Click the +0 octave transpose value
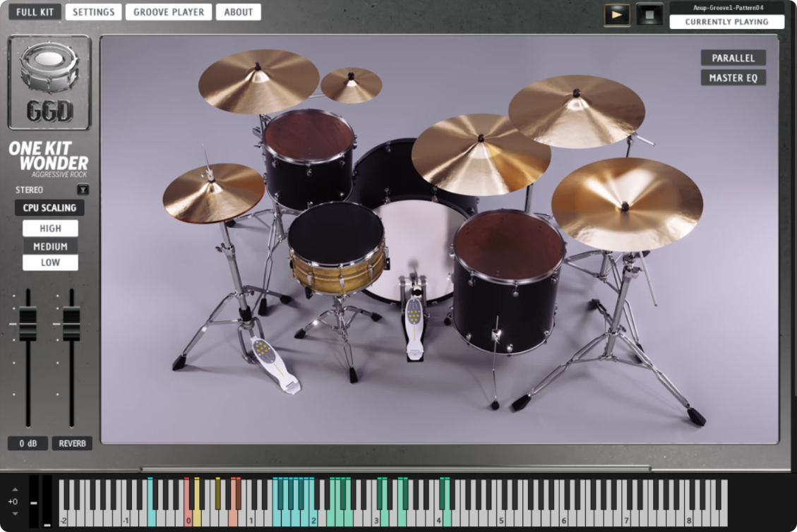The image size is (797, 532). pyautogui.click(x=13, y=502)
